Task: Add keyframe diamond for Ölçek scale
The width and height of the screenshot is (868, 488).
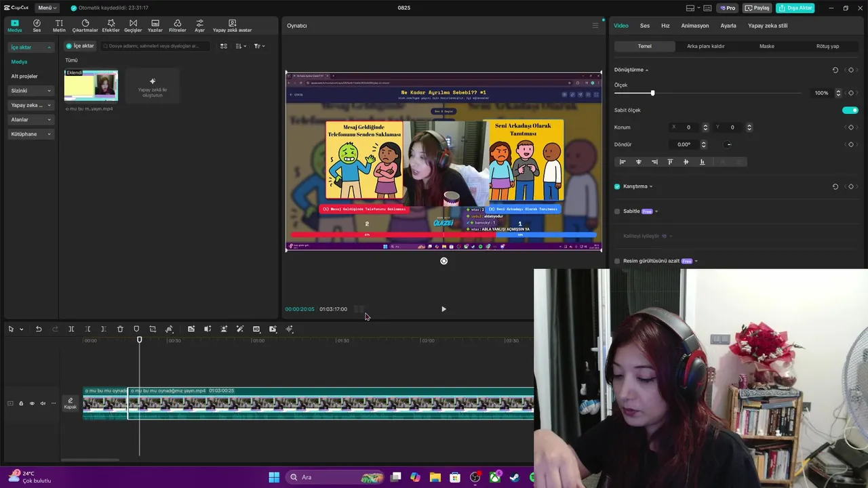Action: (x=851, y=93)
